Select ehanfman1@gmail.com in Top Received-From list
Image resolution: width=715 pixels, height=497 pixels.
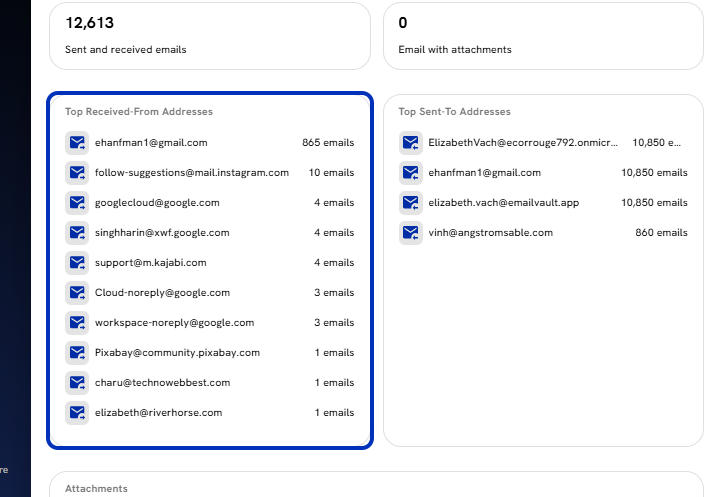click(x=151, y=143)
